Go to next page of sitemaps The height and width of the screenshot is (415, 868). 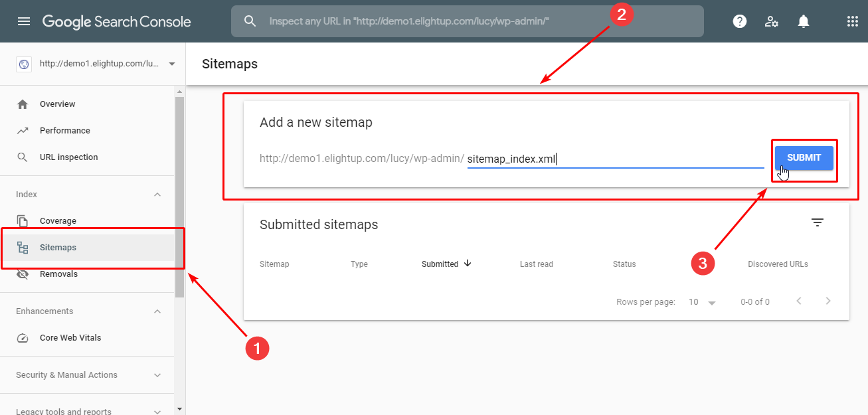(828, 301)
